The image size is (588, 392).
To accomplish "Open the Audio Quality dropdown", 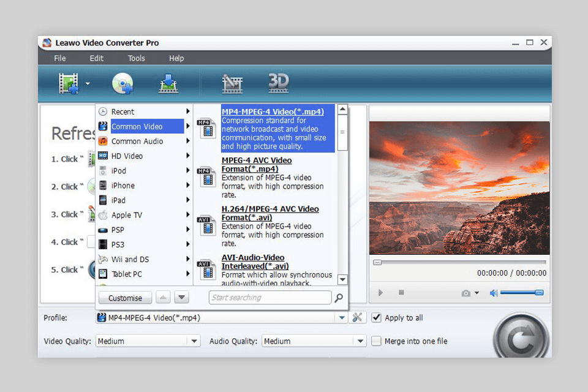I will (x=360, y=341).
